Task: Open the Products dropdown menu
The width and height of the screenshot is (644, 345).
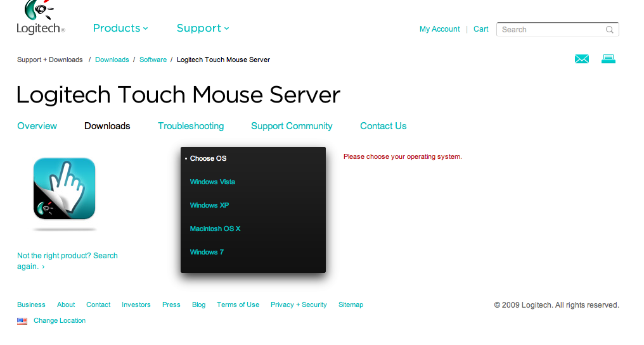Action: (120, 28)
